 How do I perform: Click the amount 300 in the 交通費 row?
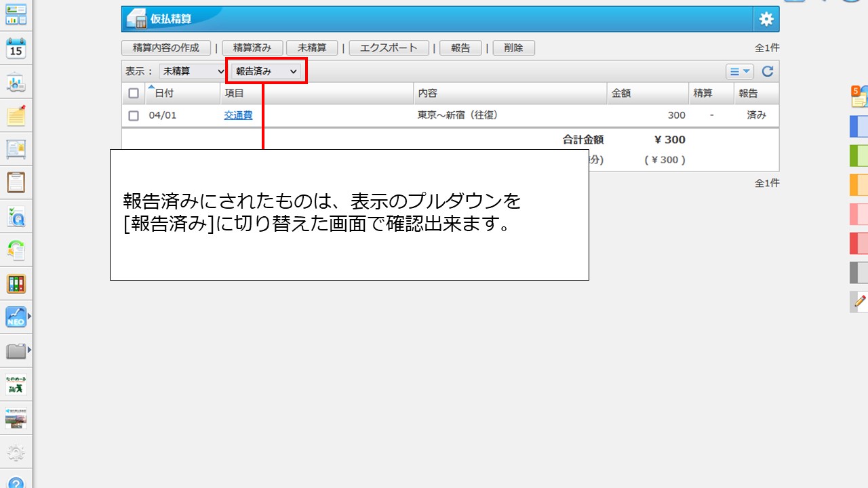click(x=676, y=115)
